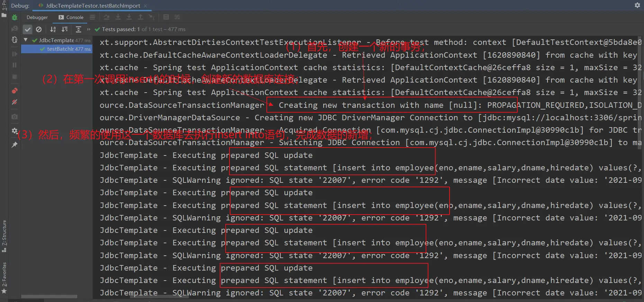Viewport: 644px width, 302px height.
Task: Click the green bug Debug rerun icon
Action: (15, 17)
